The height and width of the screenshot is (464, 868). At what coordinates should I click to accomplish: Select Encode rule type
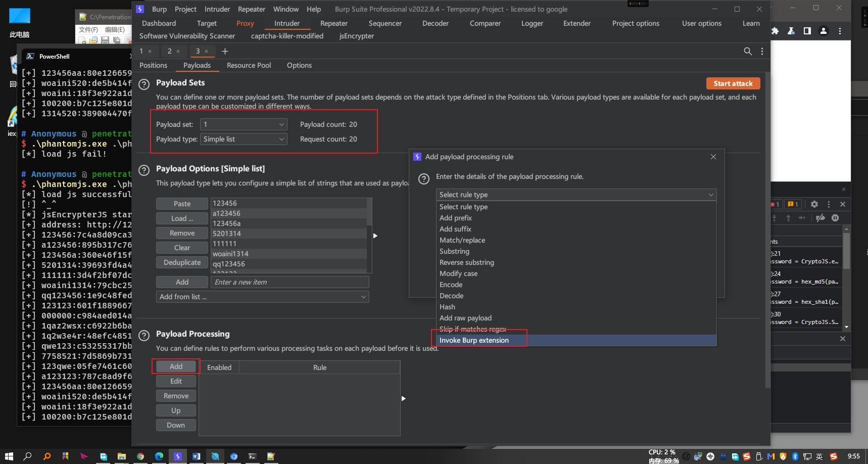(x=576, y=285)
